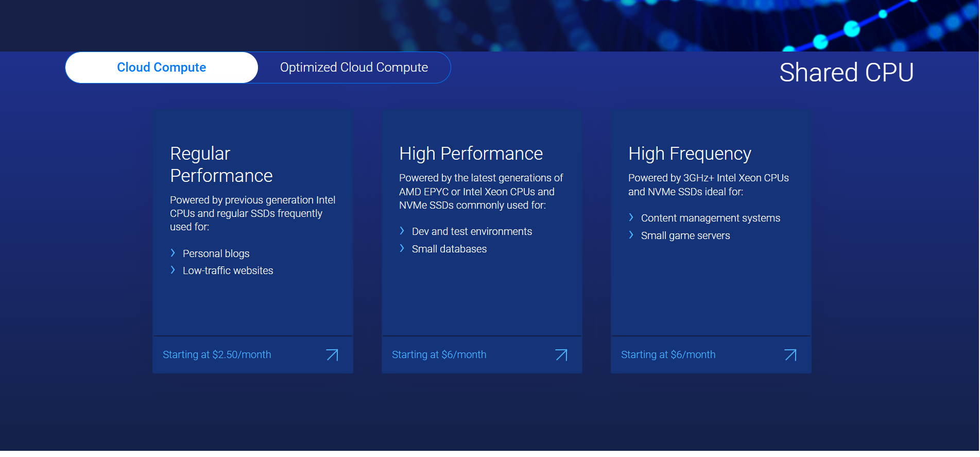980x457 pixels.
Task: Click the Shared CPU heading
Action: (x=846, y=73)
